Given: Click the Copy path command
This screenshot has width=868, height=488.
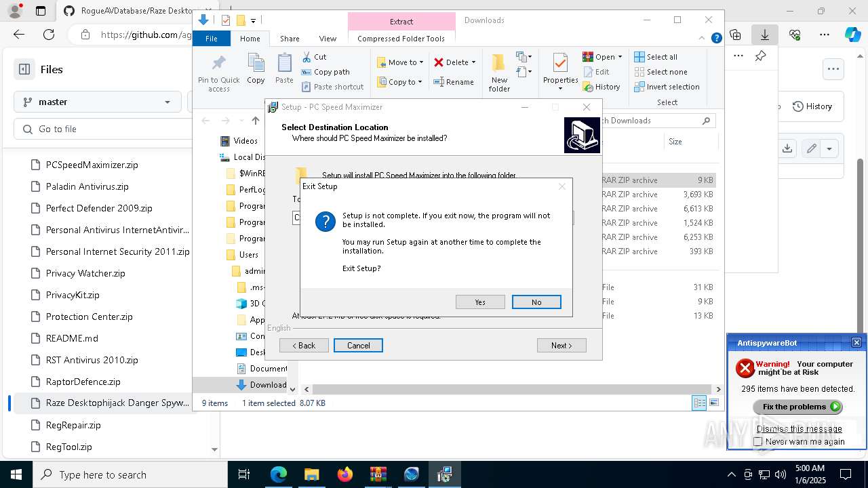Looking at the screenshot, I should pos(325,72).
